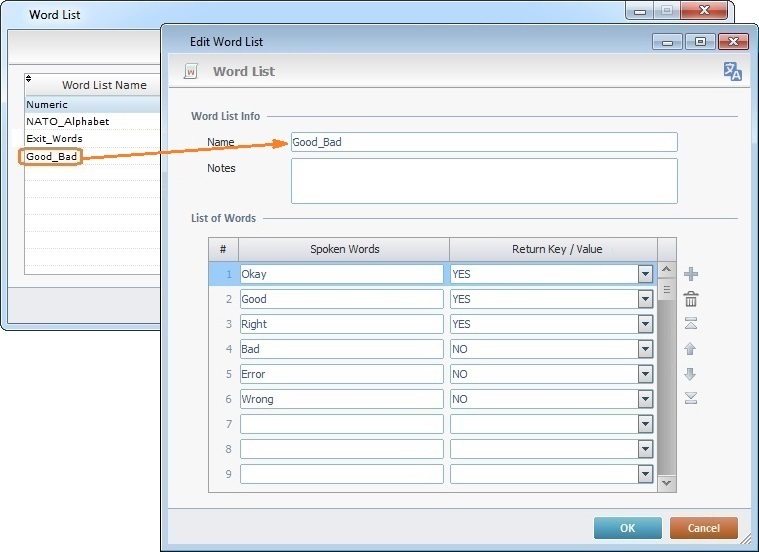This screenshot has width=759, height=552.
Task: Click the Name input field
Action: [484, 142]
